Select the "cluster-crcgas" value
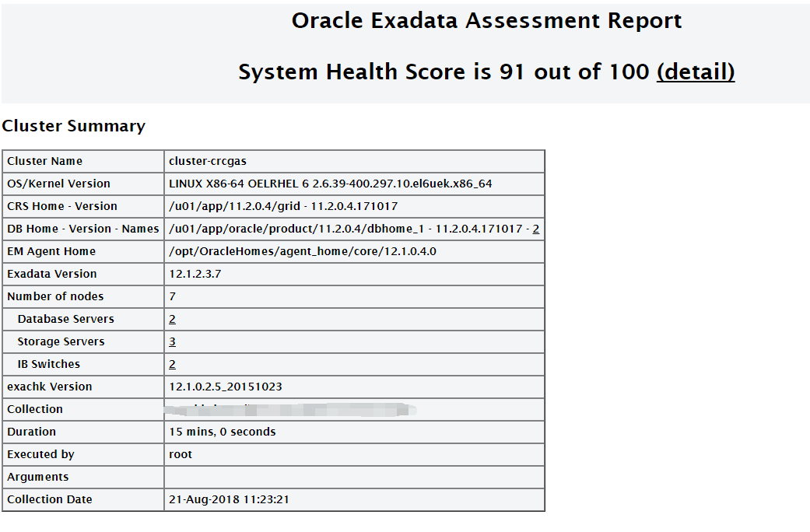Screen dimensions: 810x532 click(208, 161)
